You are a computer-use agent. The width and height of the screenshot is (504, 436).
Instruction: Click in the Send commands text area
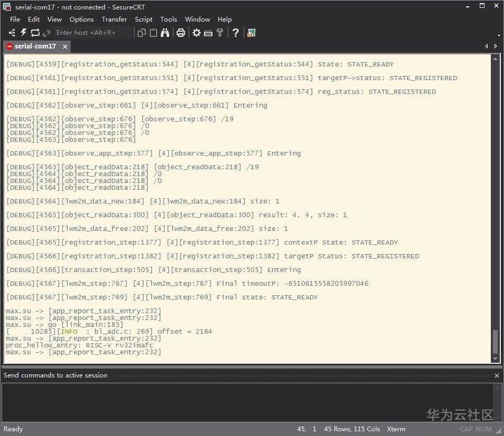[x=247, y=402]
